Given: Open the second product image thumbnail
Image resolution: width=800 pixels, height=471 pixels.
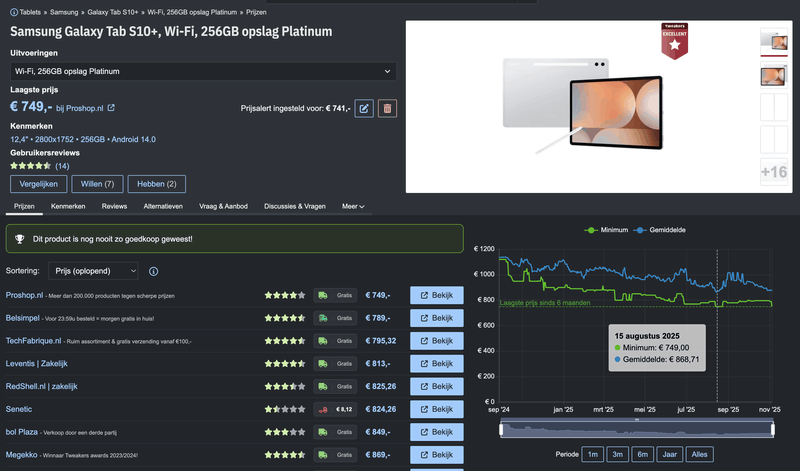Looking at the screenshot, I should (x=774, y=75).
